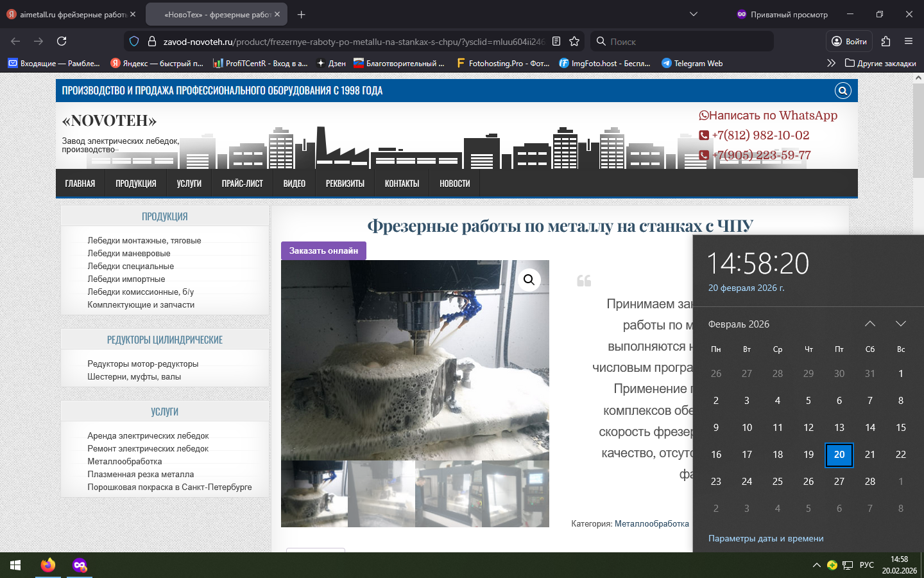Screen dimensions: 924x578
Task: Click the site search magnifier icon
Action: [843, 91]
